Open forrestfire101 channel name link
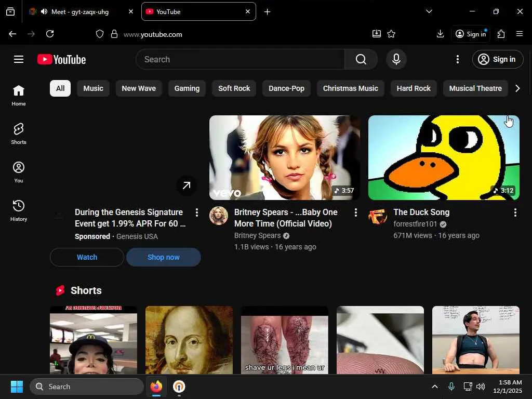Viewport: 532px width, 399px height. point(415,224)
